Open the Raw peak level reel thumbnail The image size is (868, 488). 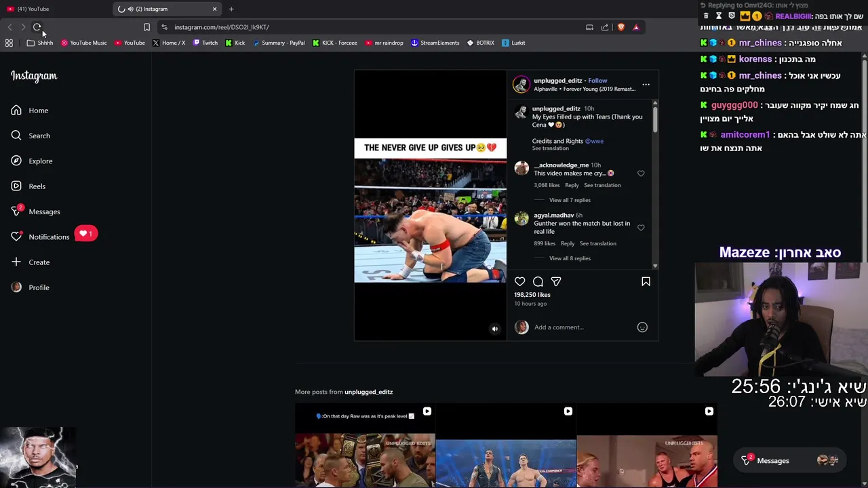[x=365, y=445]
